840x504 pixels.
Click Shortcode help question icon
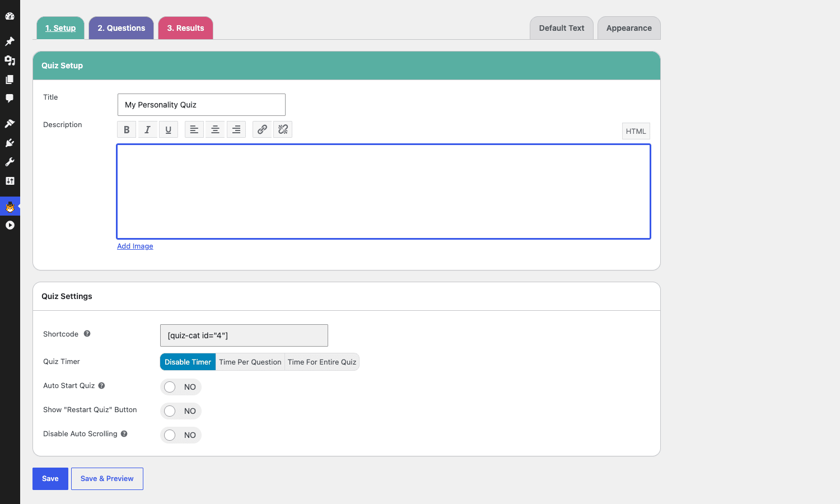87,334
